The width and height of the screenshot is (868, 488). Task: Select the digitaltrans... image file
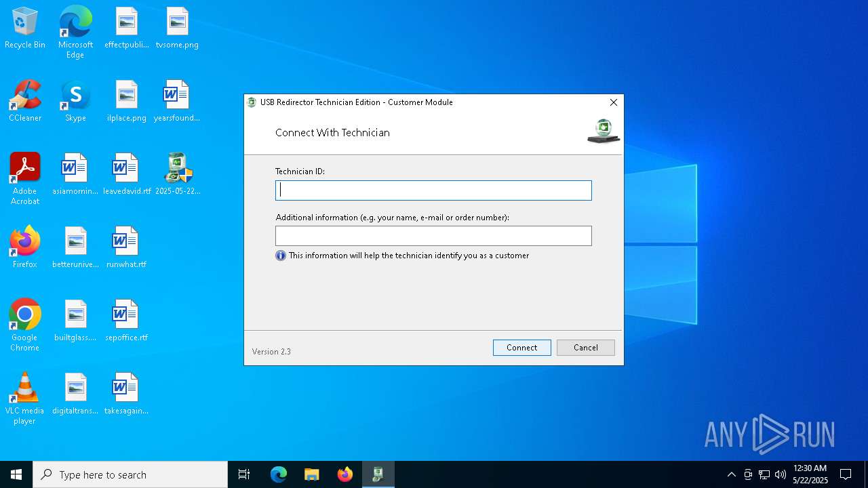[x=75, y=394]
